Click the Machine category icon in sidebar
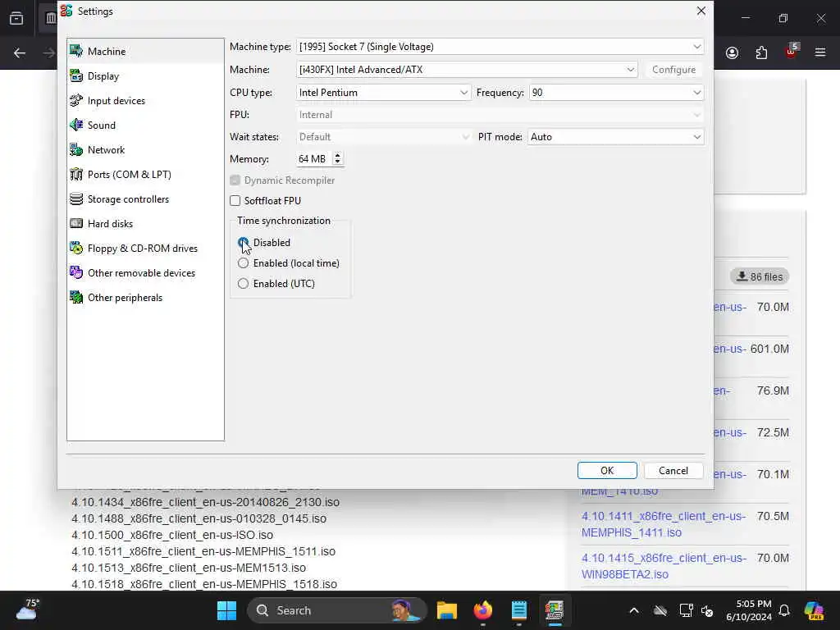The width and height of the screenshot is (840, 630). point(76,52)
